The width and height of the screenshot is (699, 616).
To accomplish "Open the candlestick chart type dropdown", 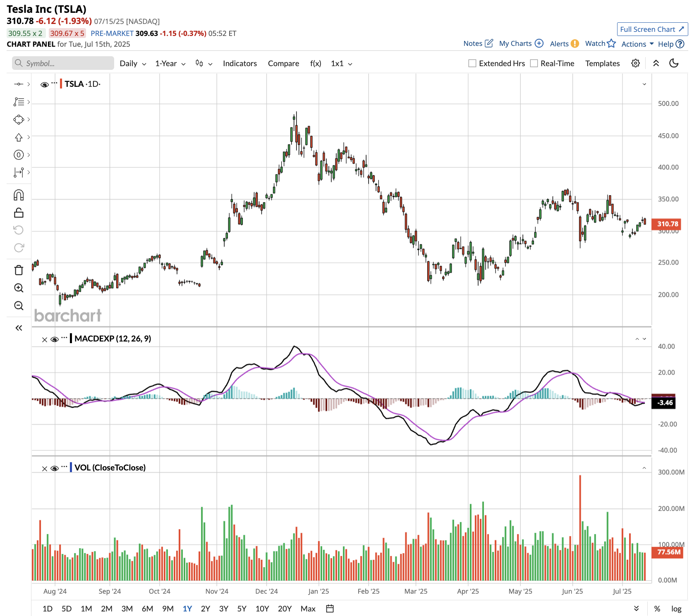I will tap(204, 63).
